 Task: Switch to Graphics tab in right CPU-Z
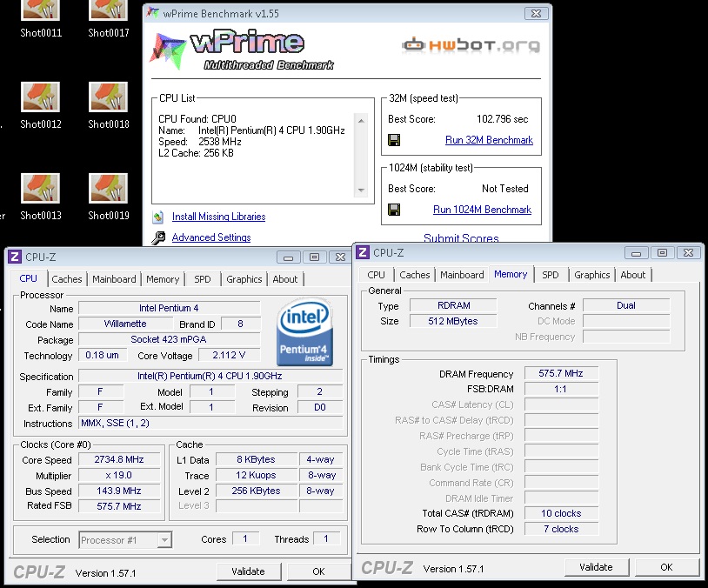[592, 275]
